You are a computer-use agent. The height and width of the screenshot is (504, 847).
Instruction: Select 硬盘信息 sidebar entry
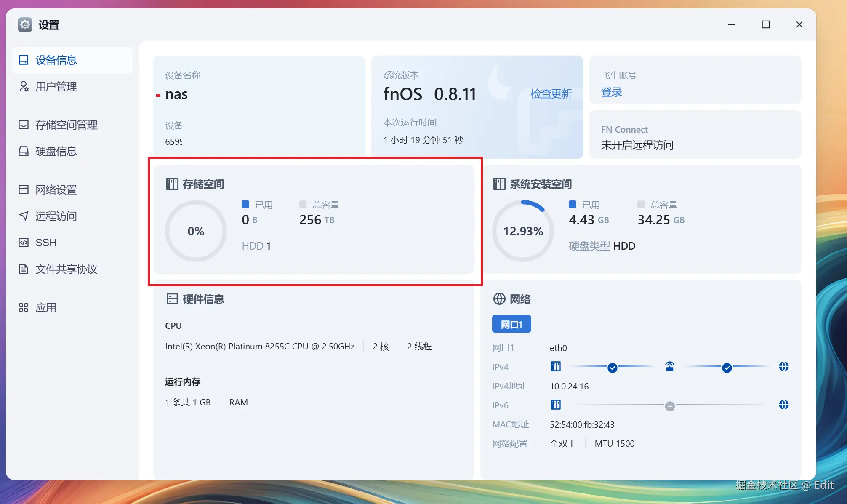point(56,151)
